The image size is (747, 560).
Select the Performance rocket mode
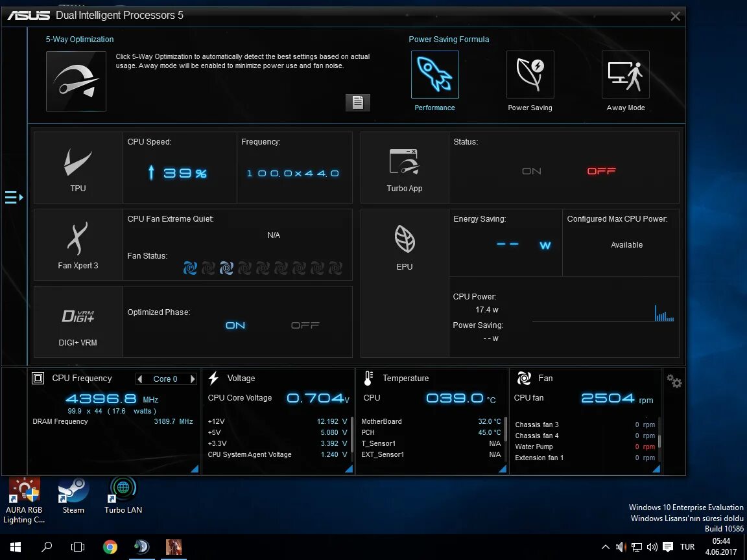[x=435, y=75]
